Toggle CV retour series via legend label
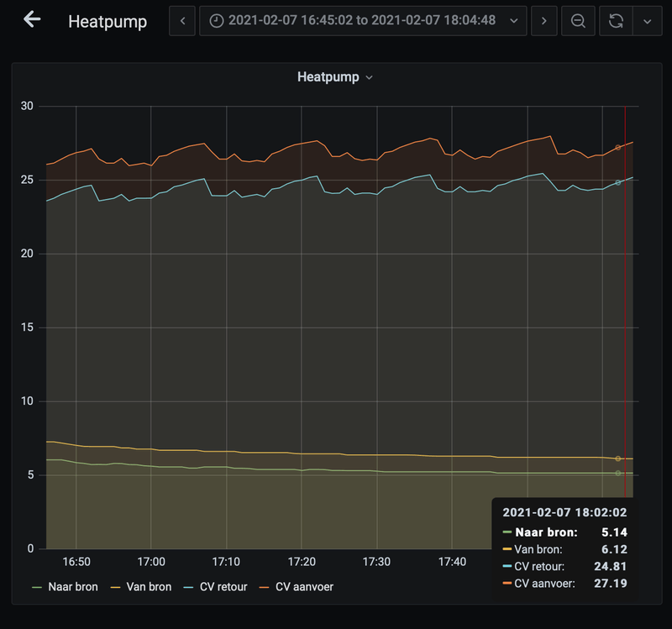 (223, 587)
